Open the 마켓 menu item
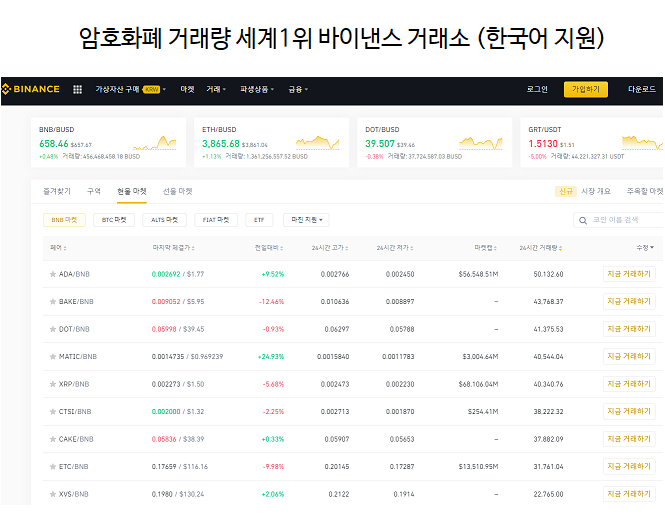The width and height of the screenshot is (665, 517). (x=187, y=89)
